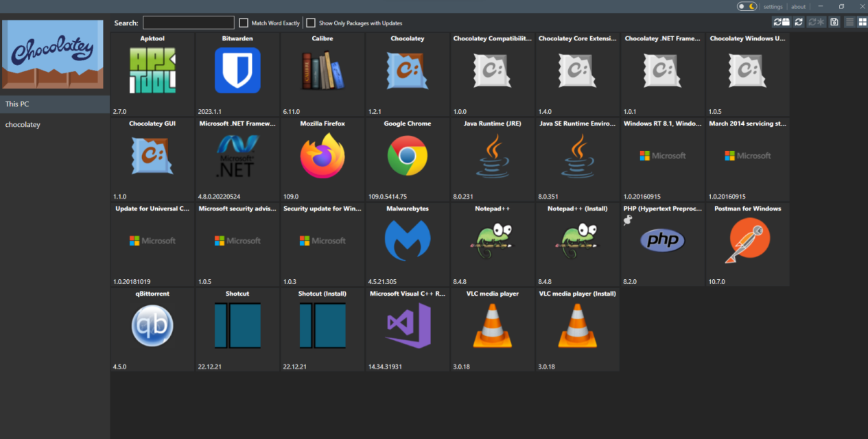Select Chocolatey Core Extension package tile

point(578,74)
